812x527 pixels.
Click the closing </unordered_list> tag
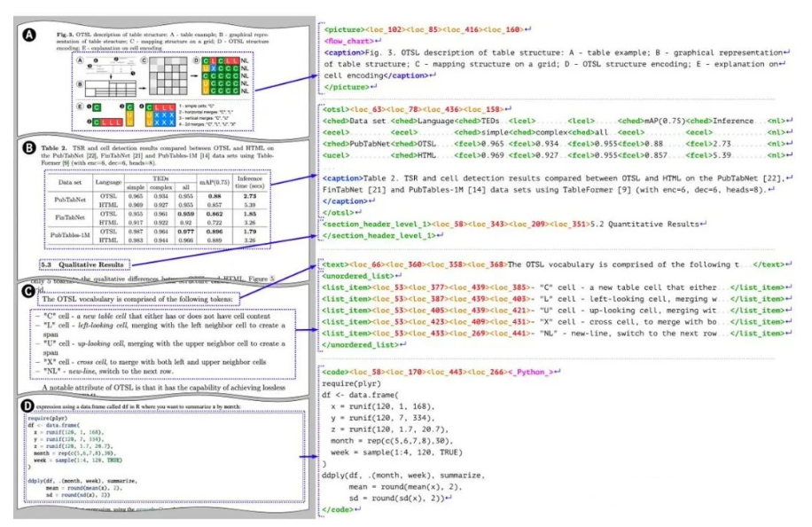pyautogui.click(x=361, y=345)
